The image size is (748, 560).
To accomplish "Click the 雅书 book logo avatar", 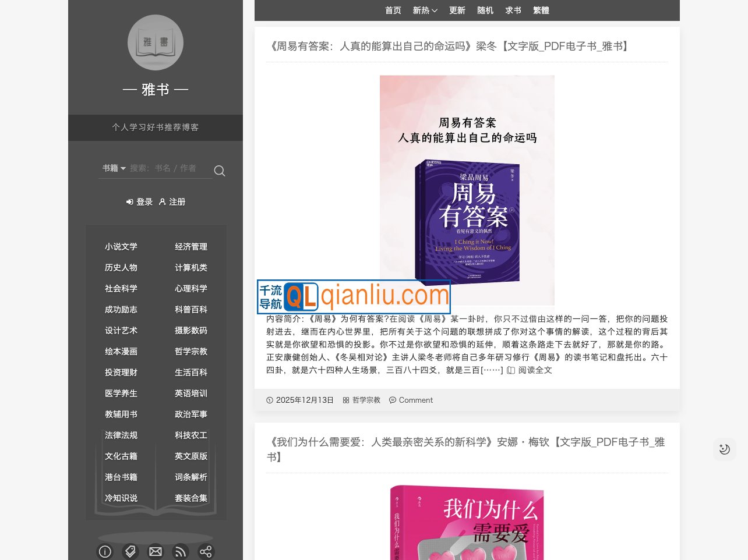I will coord(156,42).
